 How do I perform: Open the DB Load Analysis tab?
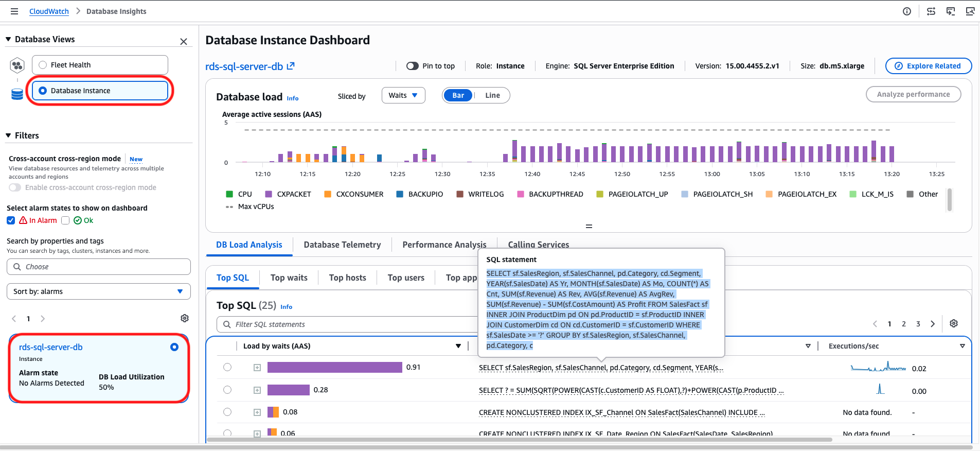[249, 245]
